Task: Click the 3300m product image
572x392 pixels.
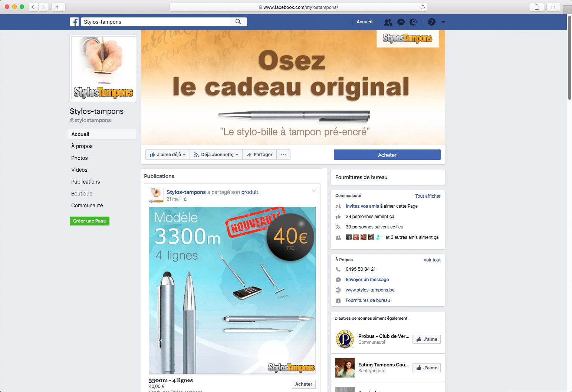Action: tap(232, 290)
